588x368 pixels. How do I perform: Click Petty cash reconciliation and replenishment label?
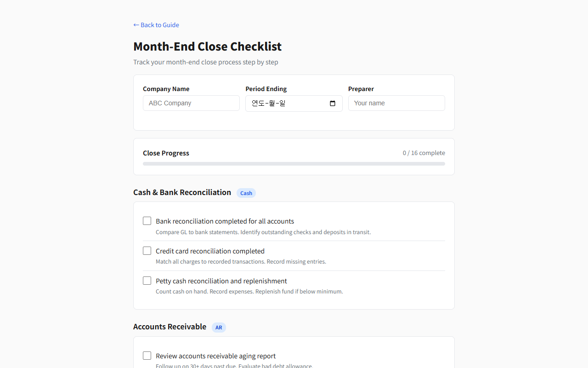point(221,281)
